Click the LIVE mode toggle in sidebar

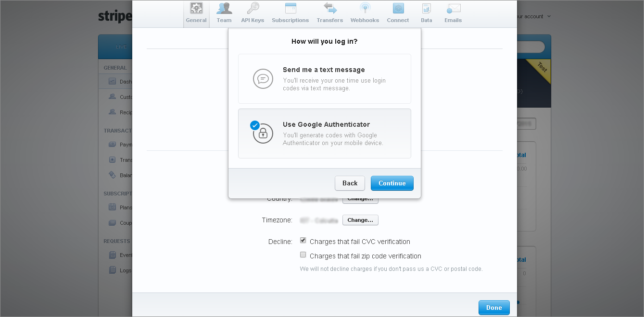point(121,47)
